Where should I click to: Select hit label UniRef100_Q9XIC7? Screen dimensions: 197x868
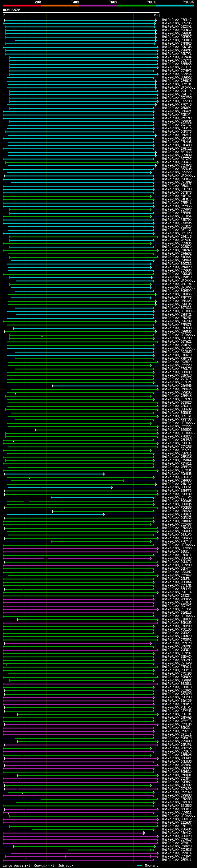click(x=176, y=125)
